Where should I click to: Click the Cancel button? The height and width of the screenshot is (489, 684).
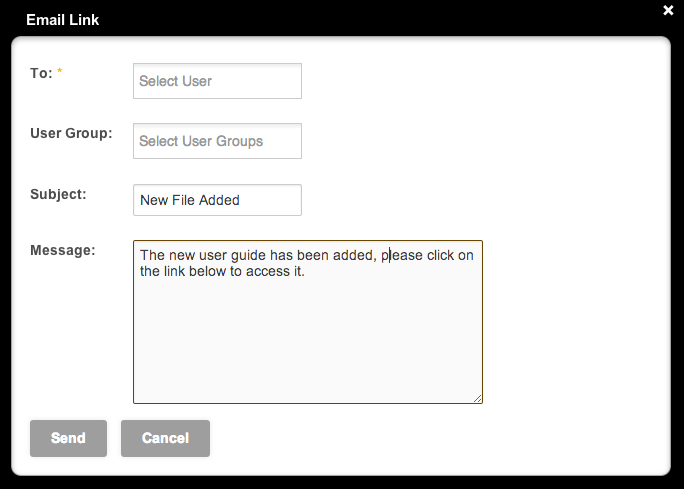point(165,438)
